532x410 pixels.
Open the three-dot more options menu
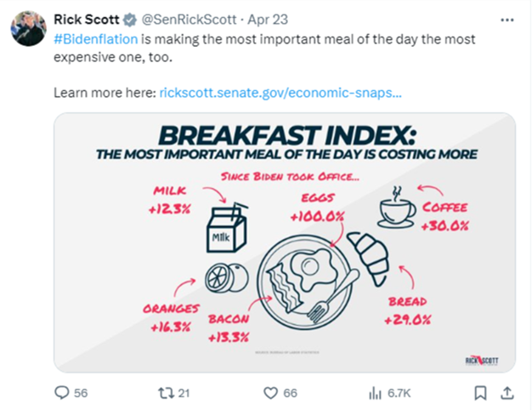[507, 20]
